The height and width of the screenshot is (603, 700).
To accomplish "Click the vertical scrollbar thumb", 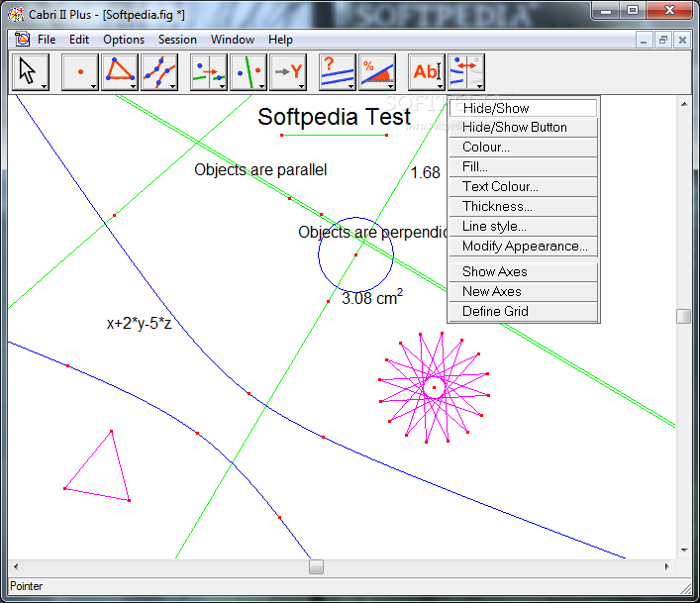I will click(x=683, y=316).
